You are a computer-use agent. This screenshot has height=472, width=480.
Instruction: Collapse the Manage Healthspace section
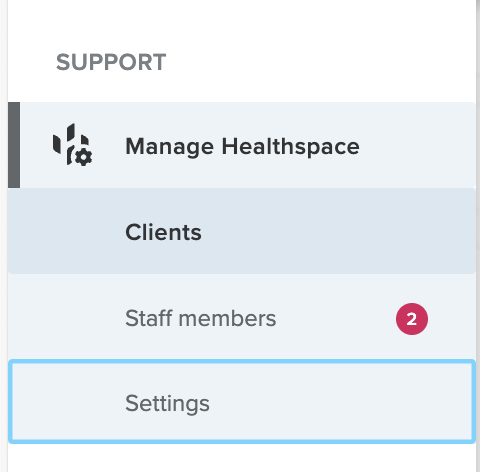(242, 145)
